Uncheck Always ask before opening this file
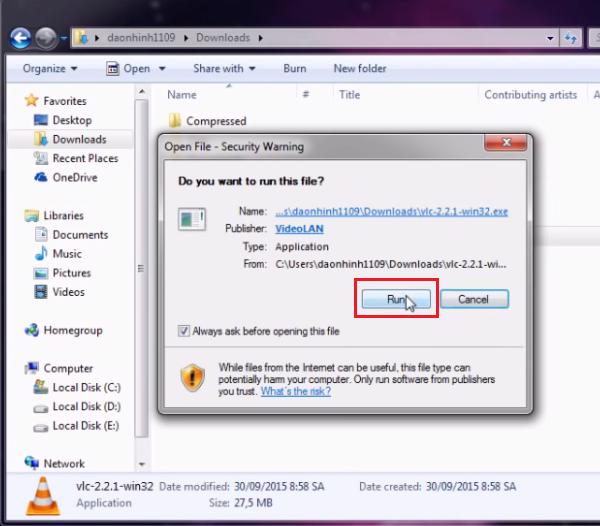The height and width of the screenshot is (526, 600). point(182,331)
